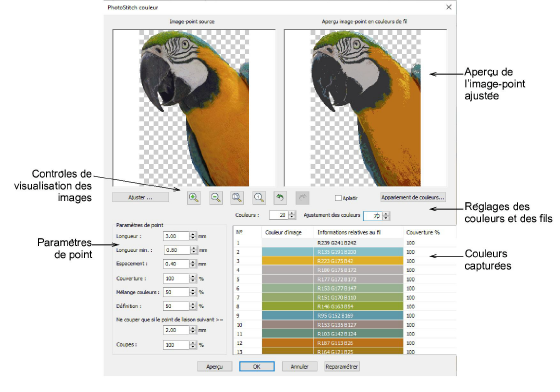Click coverage value 100 in row 5

coord(410,279)
